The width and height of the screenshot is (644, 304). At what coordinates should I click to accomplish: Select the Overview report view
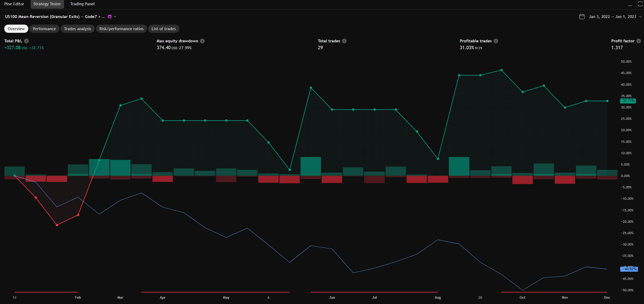(16, 29)
